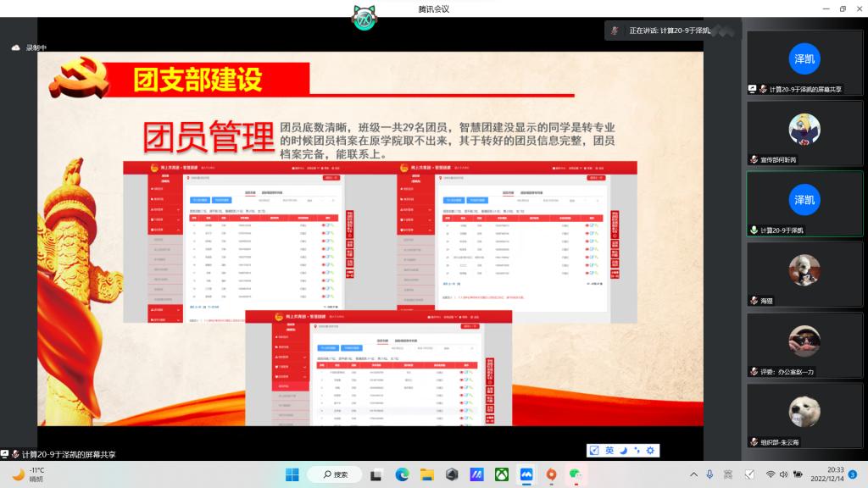Viewport: 868px width, 488px height.
Task: Toggle the taskbar microphone indicator
Action: click(x=709, y=474)
